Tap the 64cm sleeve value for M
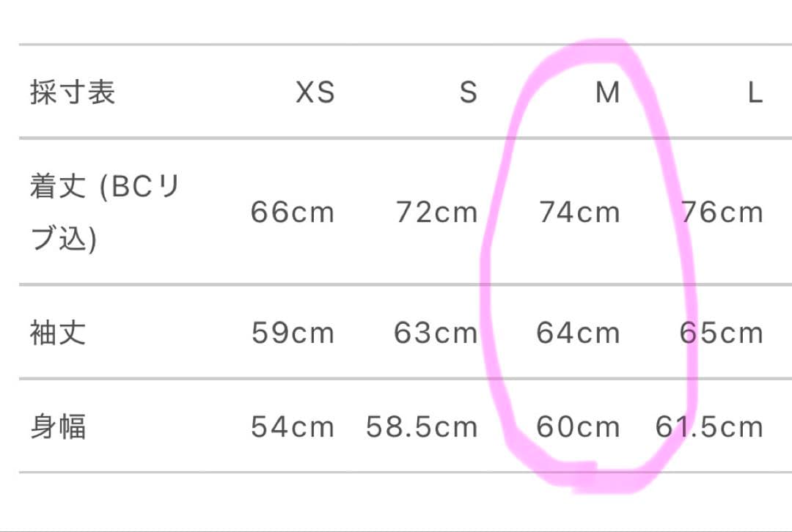This screenshot has height=532, width=792. pos(579,333)
